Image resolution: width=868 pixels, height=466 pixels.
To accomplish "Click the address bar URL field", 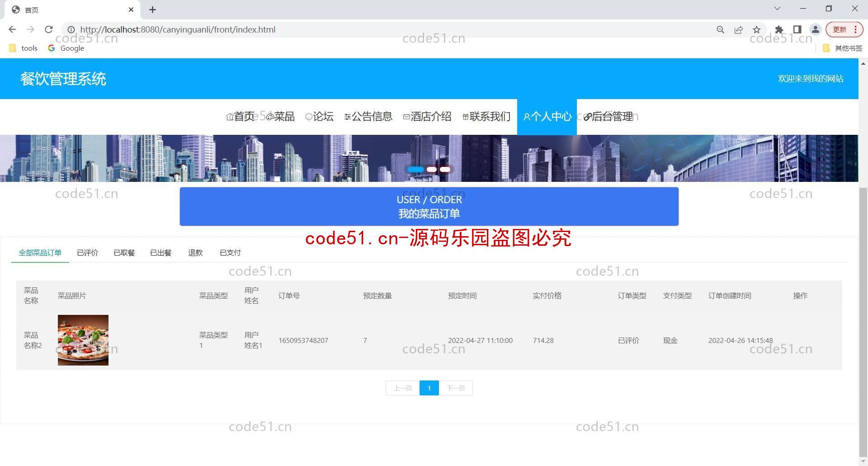I will coord(393,29).
